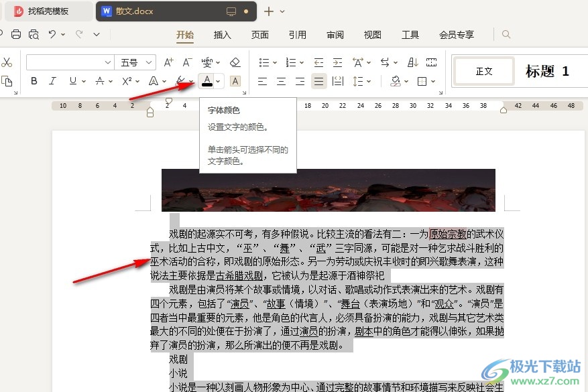588x392 pixels.
Task: Click the print icon in quick toolbar
Action: [16, 34]
